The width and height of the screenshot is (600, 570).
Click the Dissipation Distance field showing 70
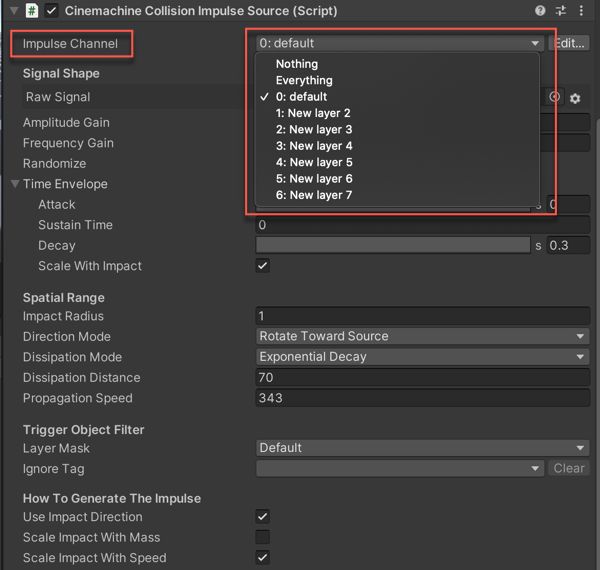[422, 378]
